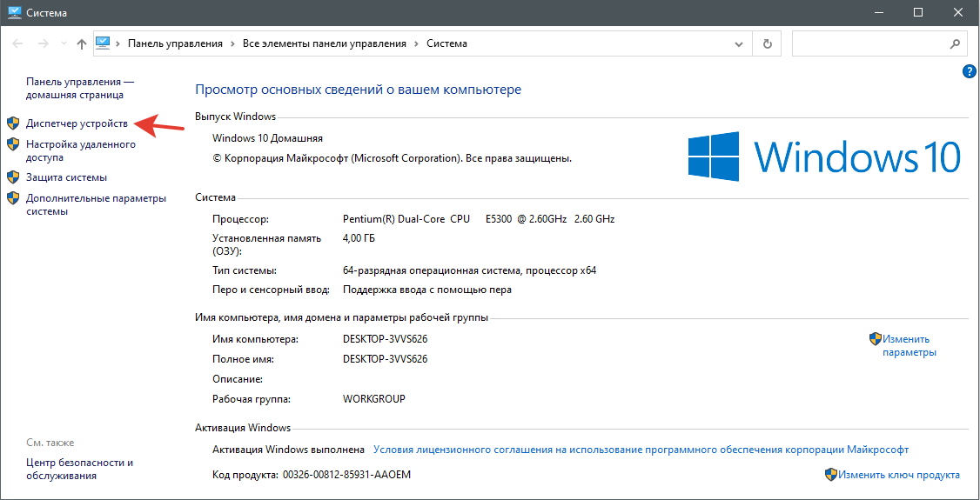Expand chevron after Панель управления breadcrumb
This screenshot has height=500, width=980.
[x=232, y=43]
